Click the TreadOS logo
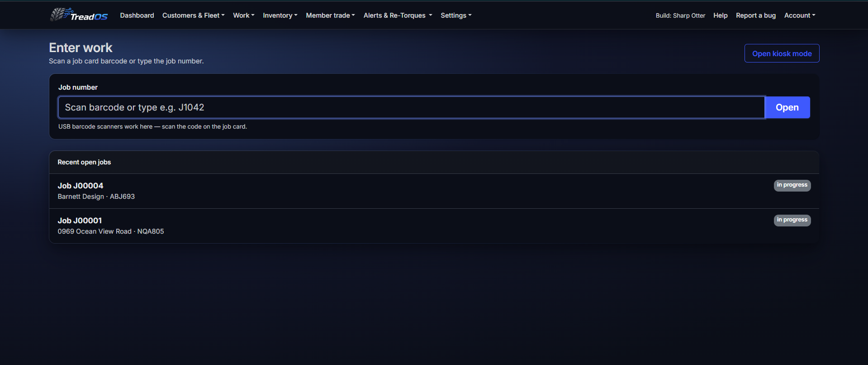Viewport: 868px width, 365px height. tap(79, 15)
